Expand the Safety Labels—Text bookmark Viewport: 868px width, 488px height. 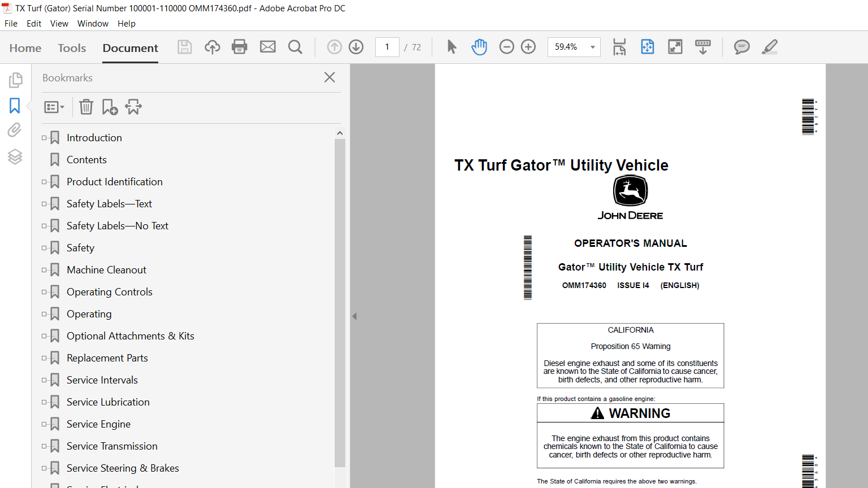click(x=44, y=204)
